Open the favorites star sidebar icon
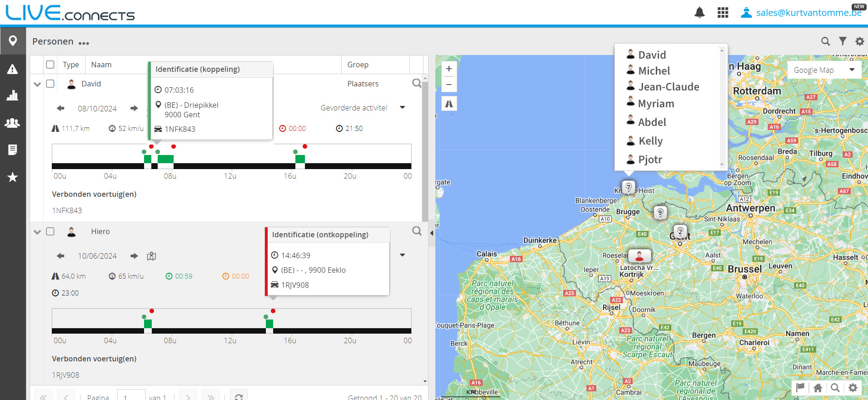This screenshot has width=868, height=400. (13, 177)
